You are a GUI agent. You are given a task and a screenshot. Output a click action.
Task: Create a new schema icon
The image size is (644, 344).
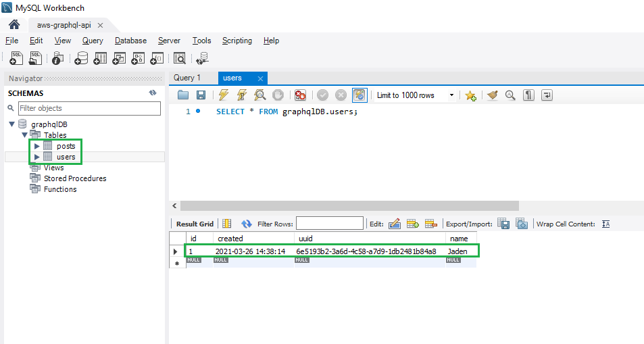click(x=81, y=58)
